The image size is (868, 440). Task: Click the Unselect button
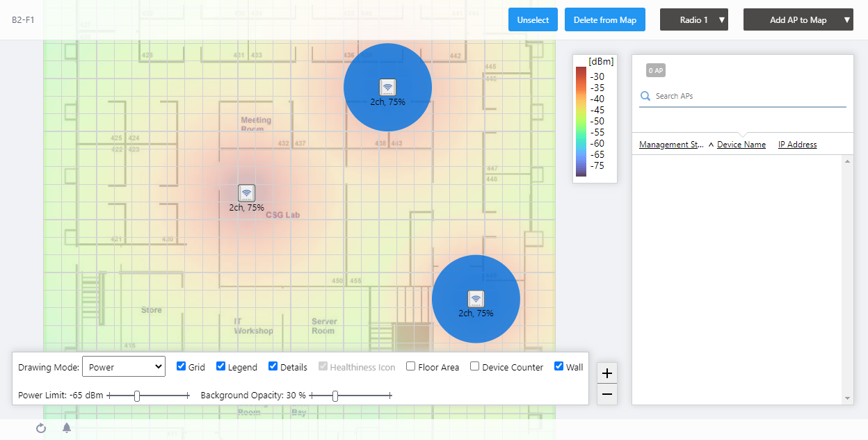click(533, 20)
